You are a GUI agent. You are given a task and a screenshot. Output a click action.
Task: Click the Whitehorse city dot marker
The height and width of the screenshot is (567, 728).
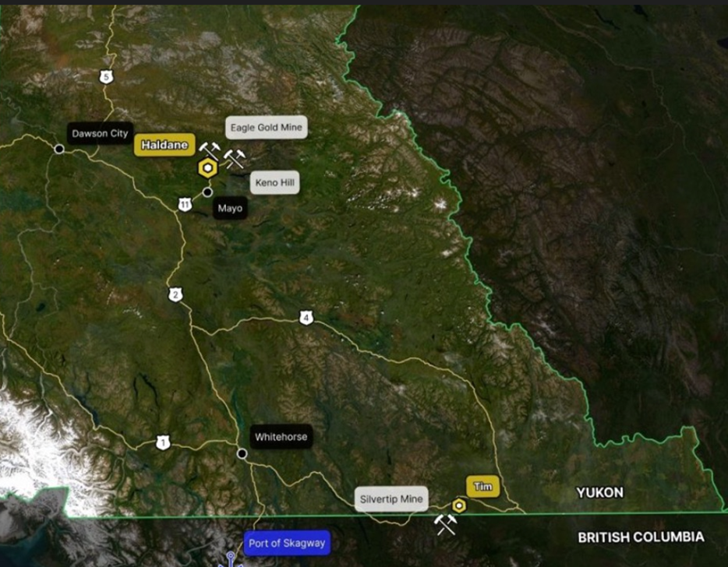(242, 453)
